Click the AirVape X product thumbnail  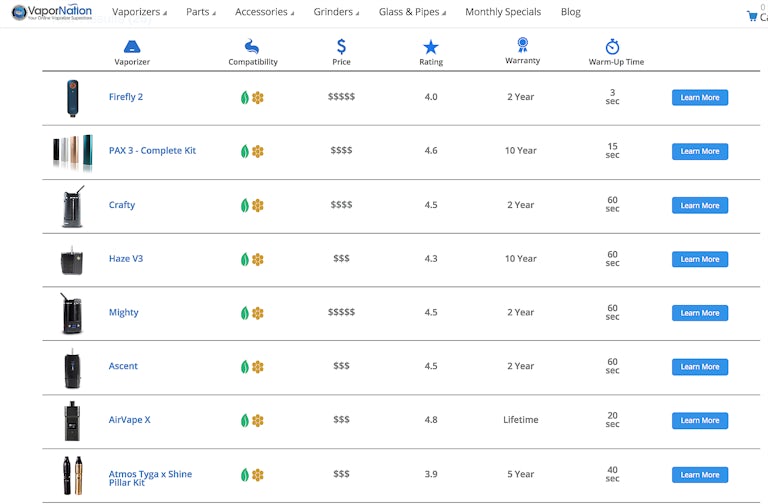click(x=72, y=421)
